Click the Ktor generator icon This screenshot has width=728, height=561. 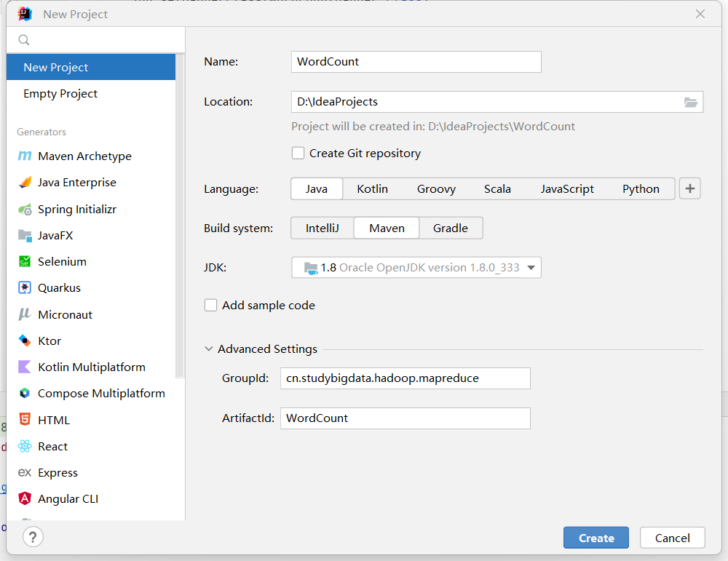25,341
